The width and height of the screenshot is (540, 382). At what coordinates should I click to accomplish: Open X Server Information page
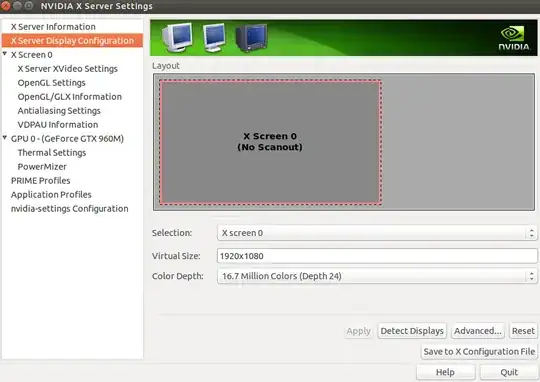pos(53,27)
